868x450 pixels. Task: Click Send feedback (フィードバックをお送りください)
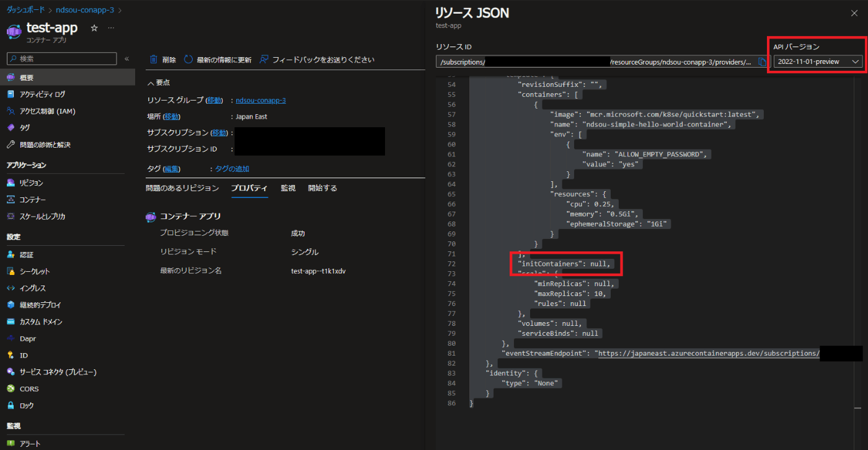click(317, 60)
